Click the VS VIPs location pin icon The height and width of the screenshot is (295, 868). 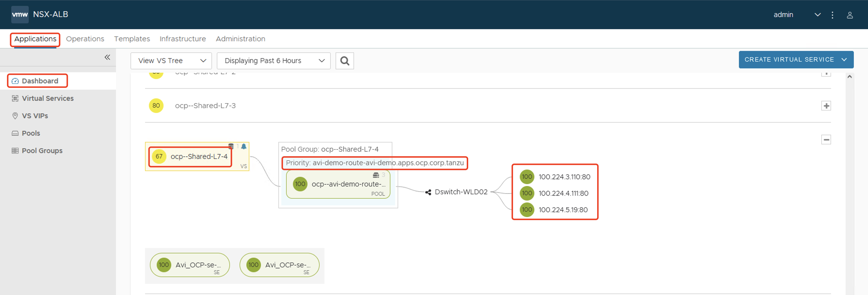15,116
